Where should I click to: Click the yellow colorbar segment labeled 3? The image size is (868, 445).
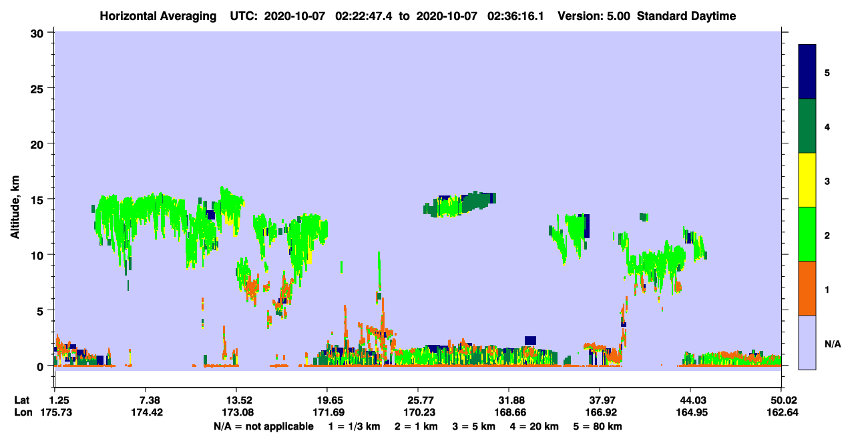(807, 180)
